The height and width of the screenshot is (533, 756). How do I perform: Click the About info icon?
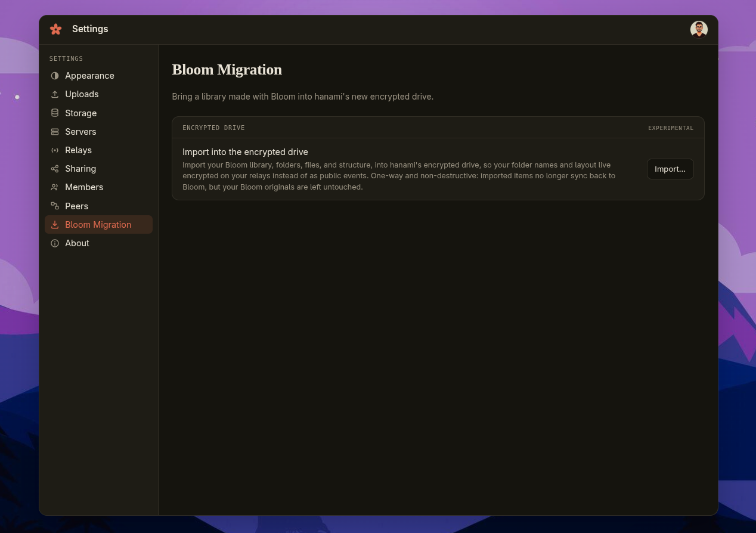[55, 243]
